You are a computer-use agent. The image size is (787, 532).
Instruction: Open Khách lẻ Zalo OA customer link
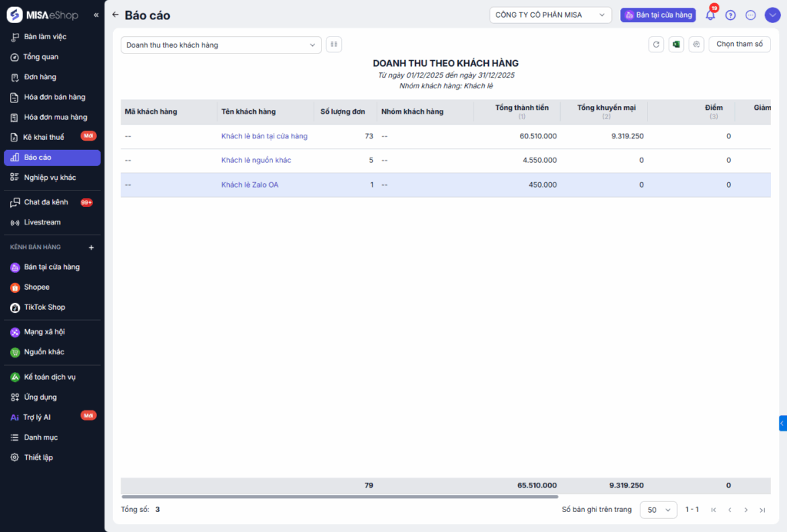click(249, 185)
